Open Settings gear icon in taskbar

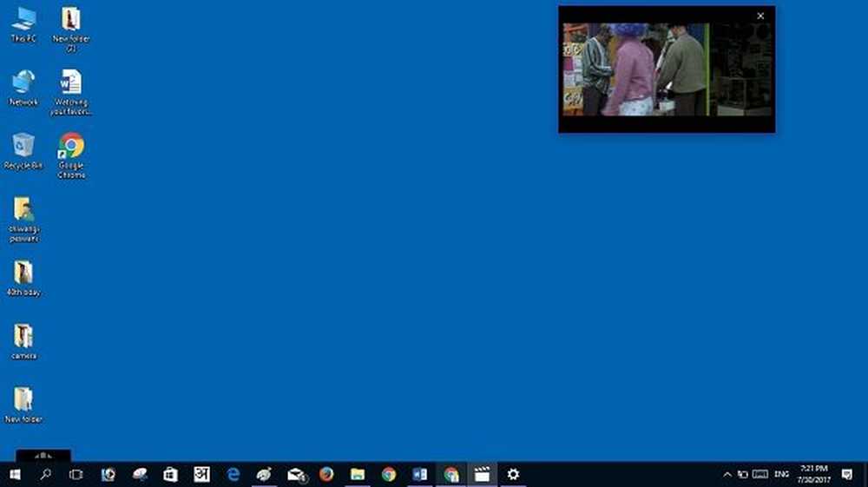tap(513, 474)
